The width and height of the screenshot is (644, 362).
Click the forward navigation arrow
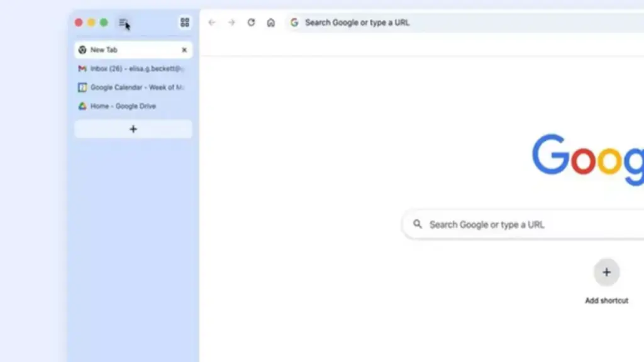[x=231, y=22]
